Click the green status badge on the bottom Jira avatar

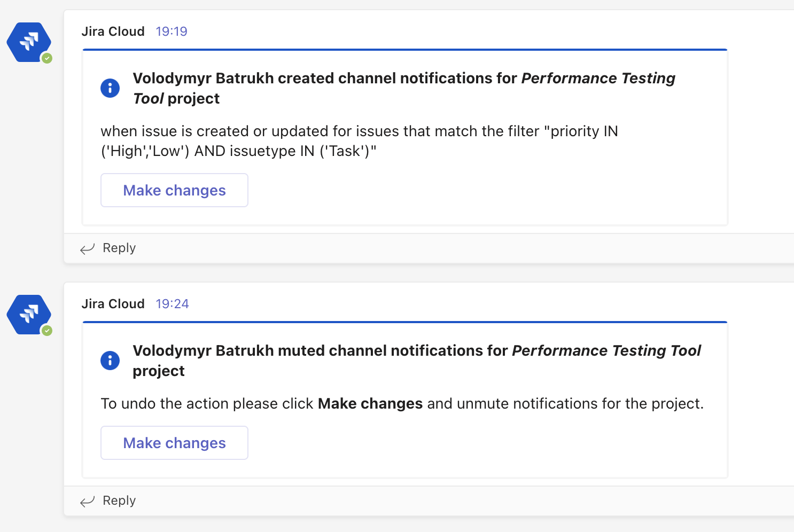pos(47,331)
